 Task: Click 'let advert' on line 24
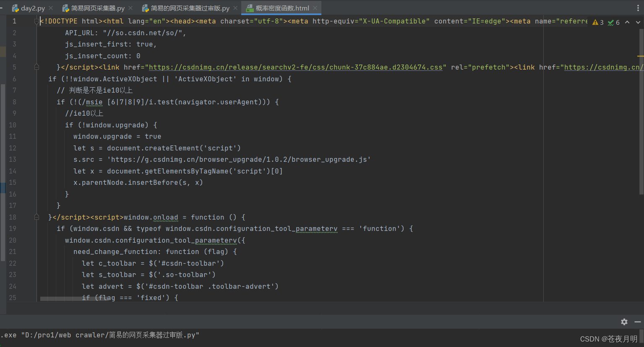coord(102,286)
